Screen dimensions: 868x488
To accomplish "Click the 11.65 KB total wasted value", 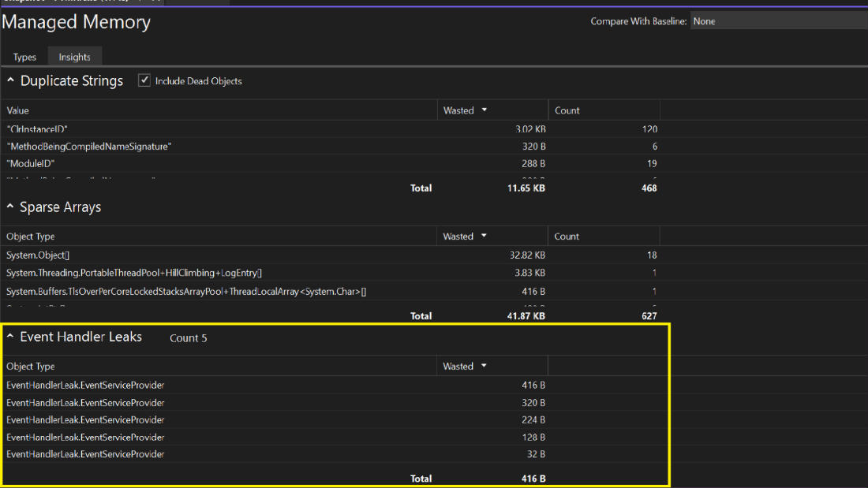I will pos(526,188).
